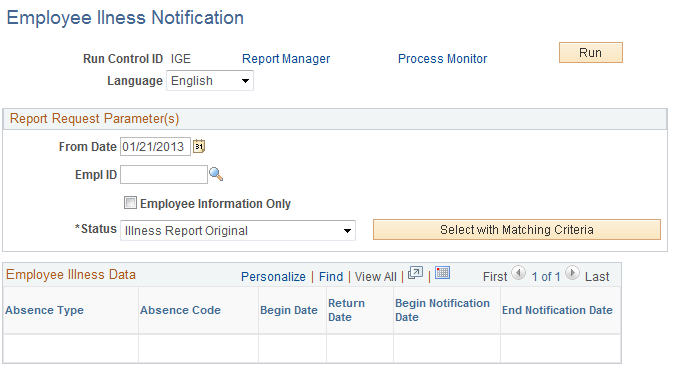Open the Empl ID lookup magnifier
This screenshot has height=372, width=678.
(x=216, y=174)
